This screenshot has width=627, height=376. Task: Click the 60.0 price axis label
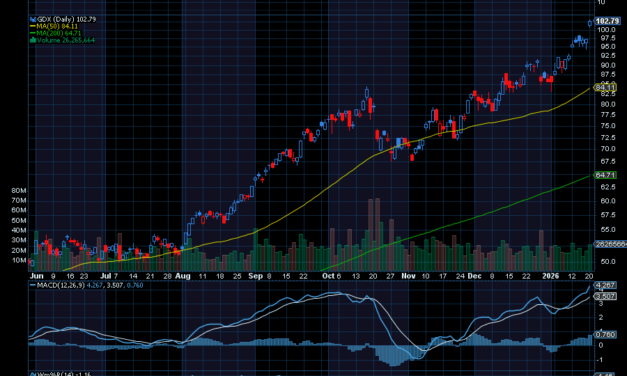coord(608,201)
